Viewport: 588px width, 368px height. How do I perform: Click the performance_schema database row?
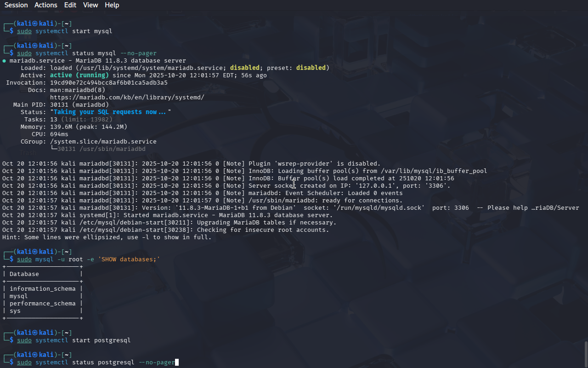(x=42, y=304)
